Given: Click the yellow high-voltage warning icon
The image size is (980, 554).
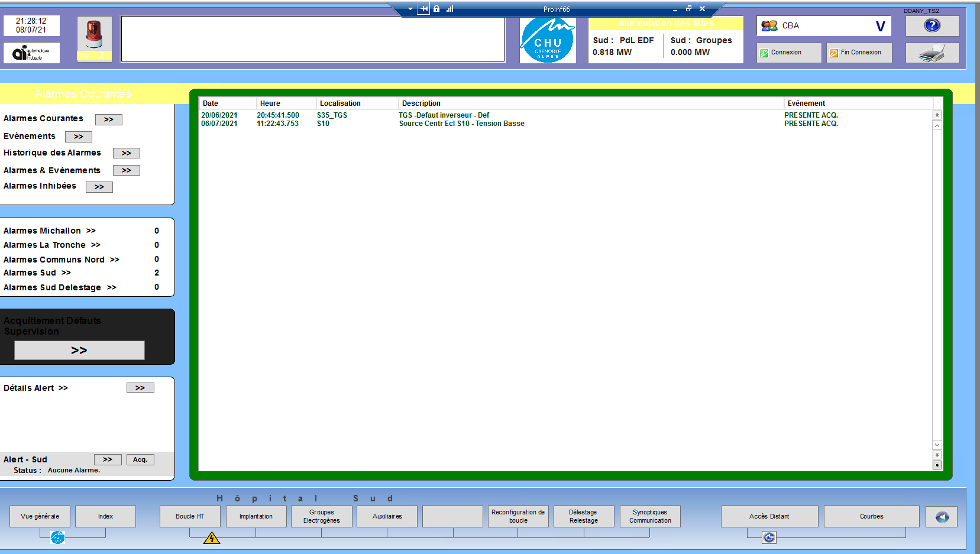Looking at the screenshot, I should coord(212,538).
